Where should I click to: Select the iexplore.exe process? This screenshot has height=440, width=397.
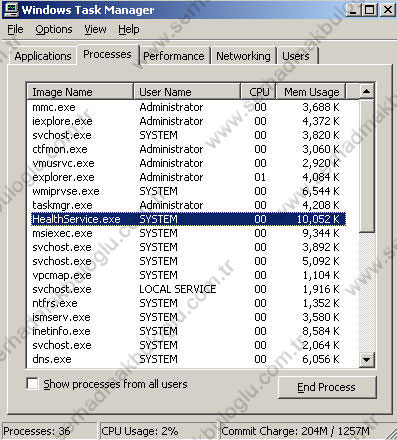click(x=188, y=121)
